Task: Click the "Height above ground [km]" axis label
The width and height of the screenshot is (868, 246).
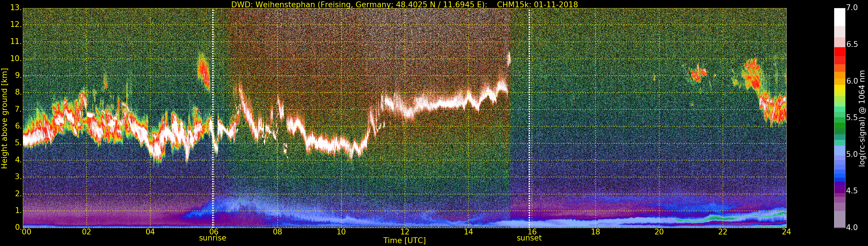Action: click(x=4, y=118)
